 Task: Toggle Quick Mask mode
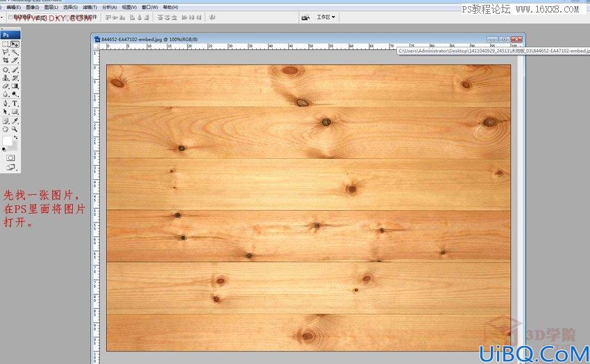[x=10, y=157]
